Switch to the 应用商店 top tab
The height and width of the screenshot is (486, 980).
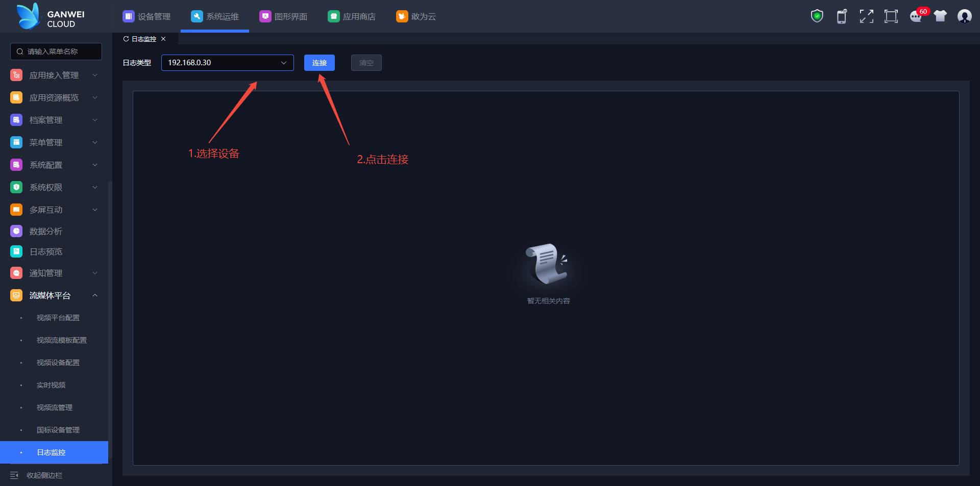(x=352, y=16)
